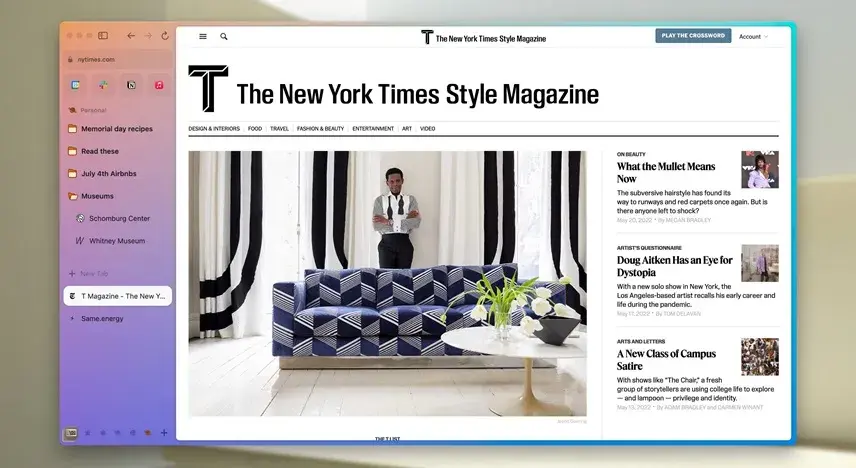
Task: Click the Campus Satire article thumbnail
Action: click(x=759, y=357)
